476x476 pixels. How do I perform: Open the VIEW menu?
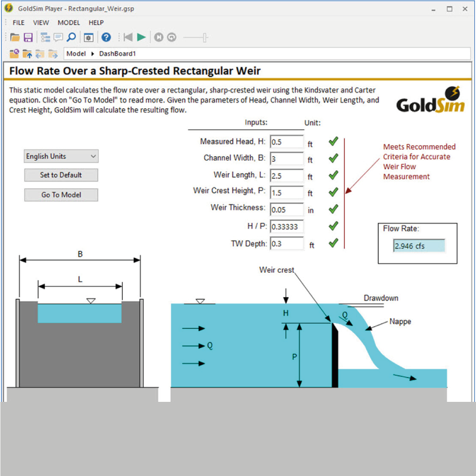41,23
